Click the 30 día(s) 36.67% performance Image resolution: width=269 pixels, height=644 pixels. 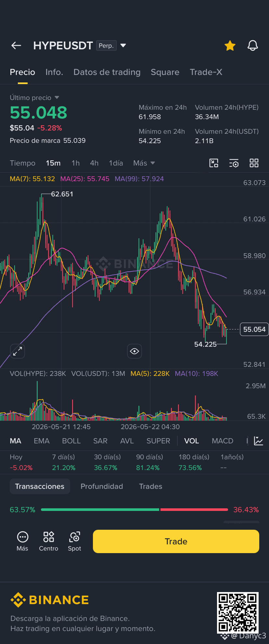click(x=107, y=462)
